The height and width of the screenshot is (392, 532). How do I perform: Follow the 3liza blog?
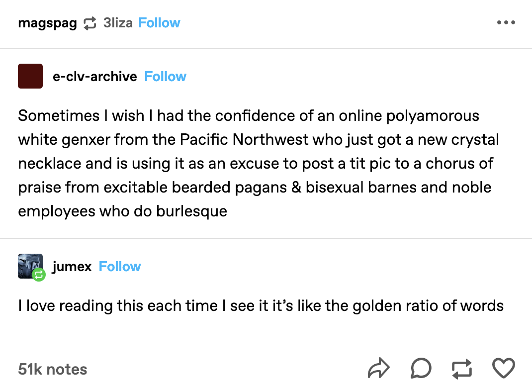coord(159,23)
